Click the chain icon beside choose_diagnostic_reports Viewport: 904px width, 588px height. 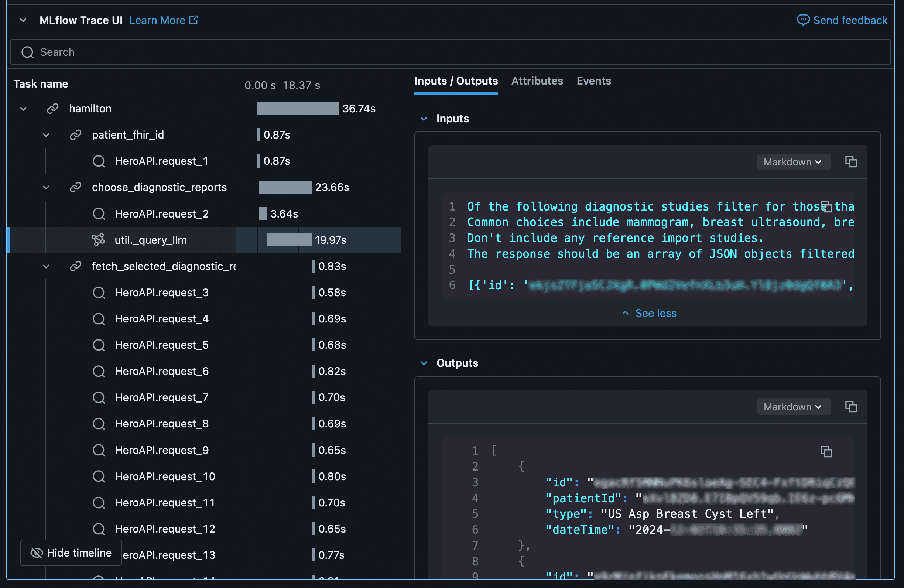76,187
